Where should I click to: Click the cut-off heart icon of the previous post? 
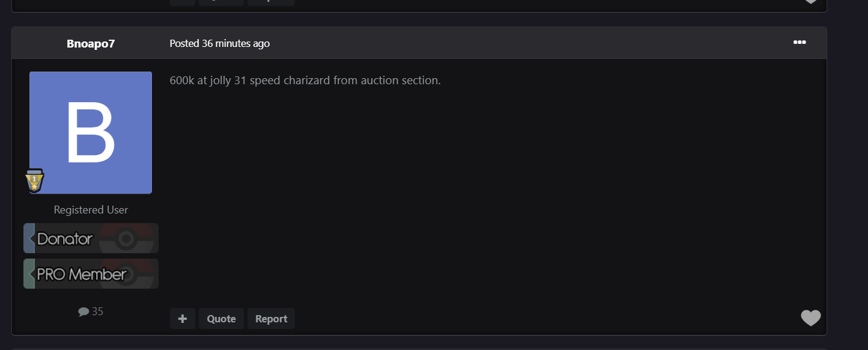point(810,2)
